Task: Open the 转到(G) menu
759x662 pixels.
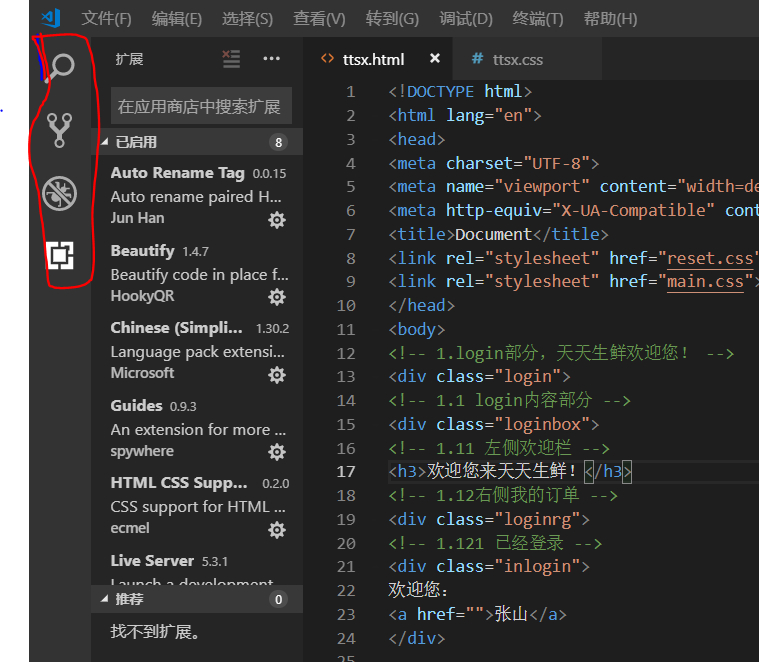Action: (x=392, y=19)
